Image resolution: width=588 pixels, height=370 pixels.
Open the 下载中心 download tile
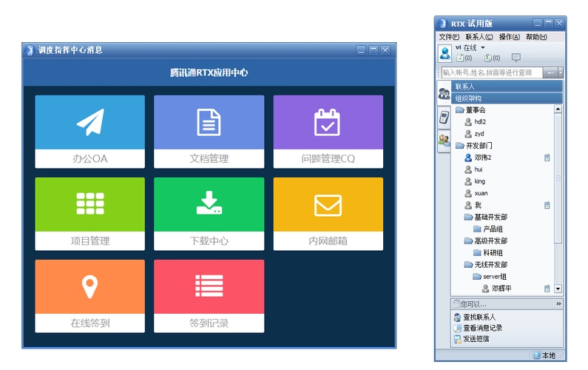click(209, 214)
